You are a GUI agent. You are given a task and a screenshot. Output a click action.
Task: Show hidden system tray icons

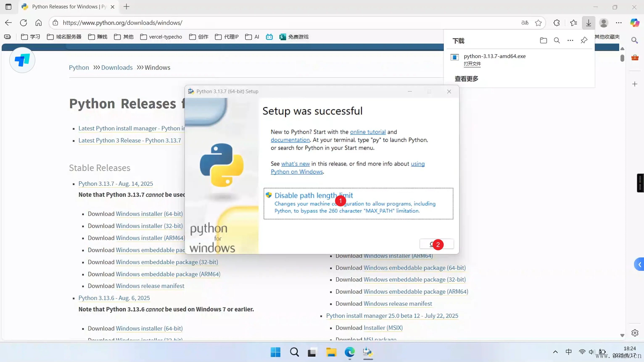(x=555, y=352)
